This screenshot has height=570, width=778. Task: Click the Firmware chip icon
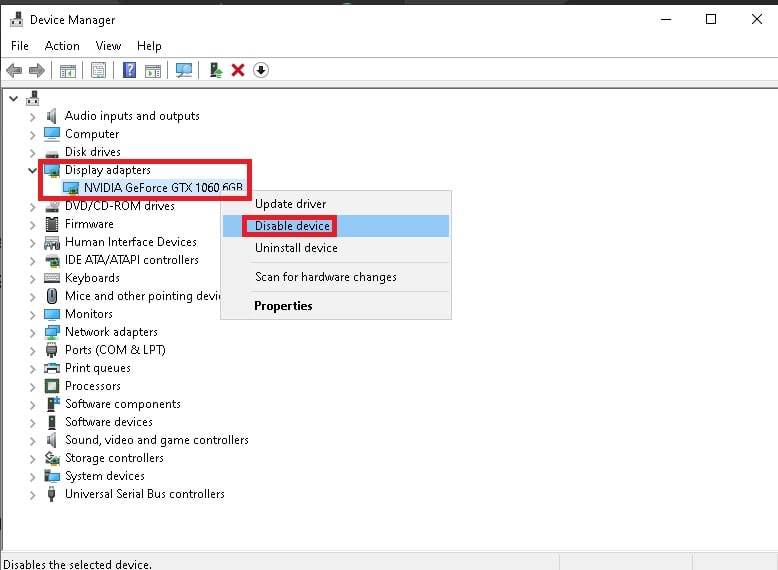[52, 224]
